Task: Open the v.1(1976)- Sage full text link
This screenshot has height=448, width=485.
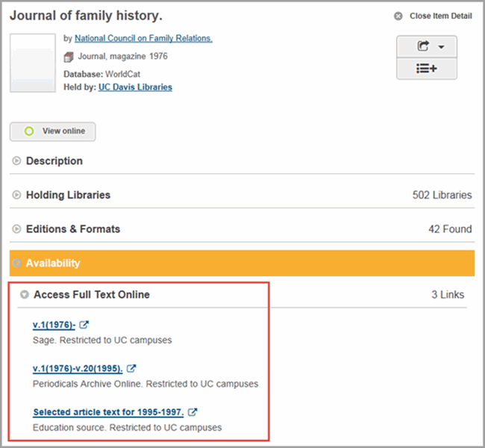Action: (54, 325)
